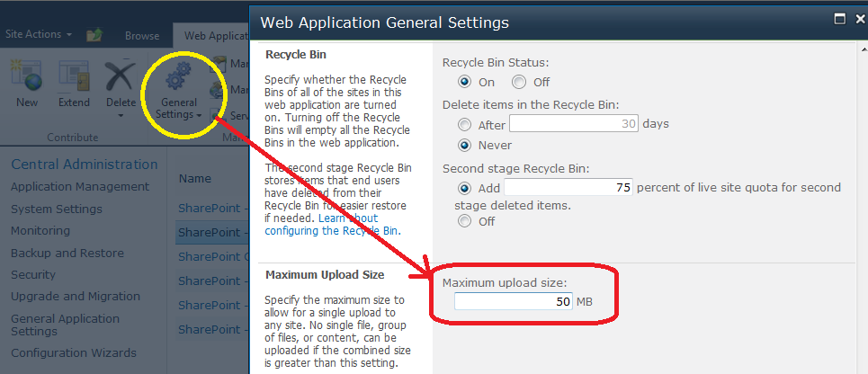Open Learn about configuring the Recycle Bin link
The height and width of the screenshot is (374, 868).
click(332, 225)
